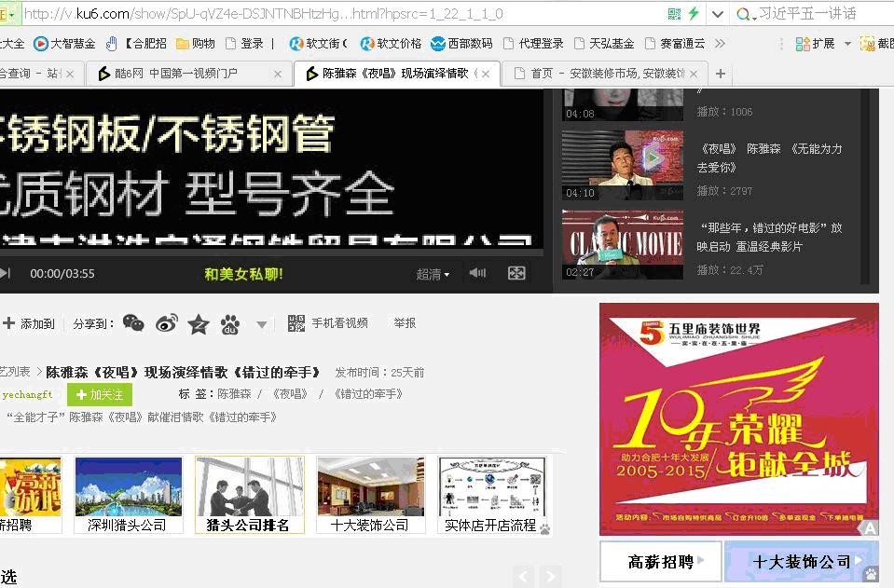894x588 pixels.
Task: Open the 软文价格 bookmark
Action: click(391, 43)
